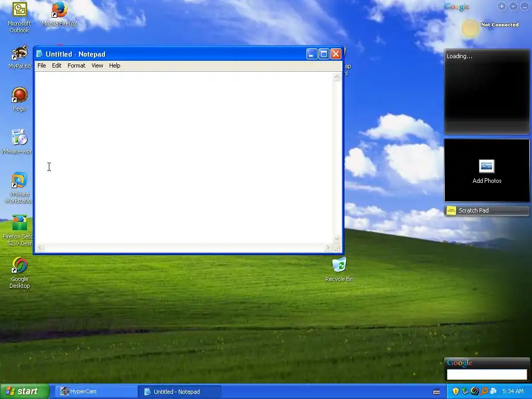Expand the Scratch Pad gadget

487,211
